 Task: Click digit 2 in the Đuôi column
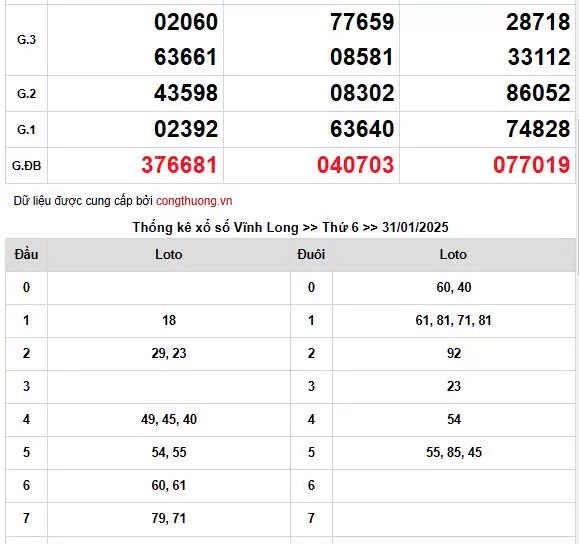click(x=311, y=353)
